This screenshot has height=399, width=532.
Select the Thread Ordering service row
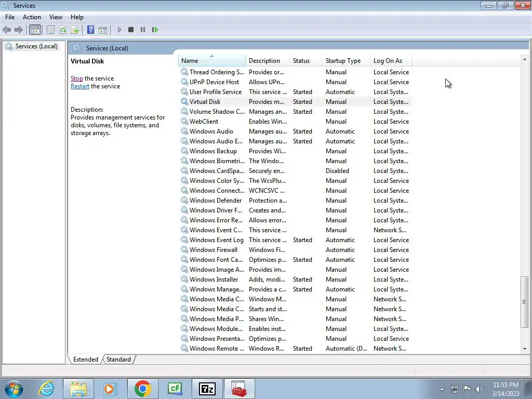[295, 72]
